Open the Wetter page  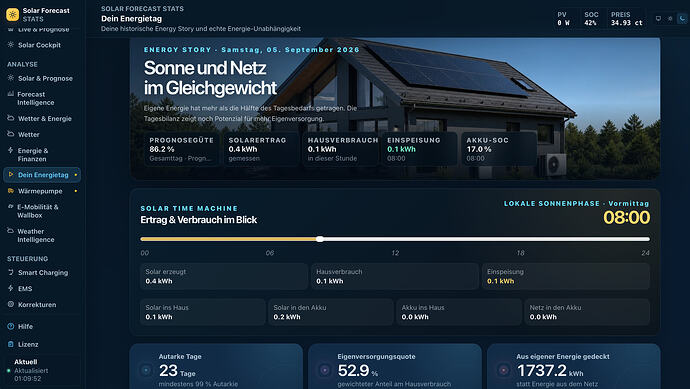click(42, 134)
